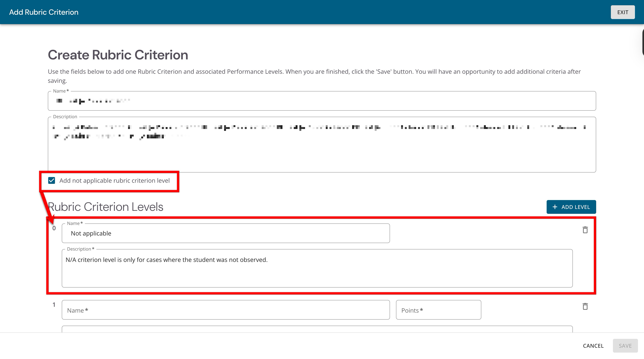Click the Rubric Criterion Levels heading
This screenshot has height=359, width=644.
click(x=105, y=207)
